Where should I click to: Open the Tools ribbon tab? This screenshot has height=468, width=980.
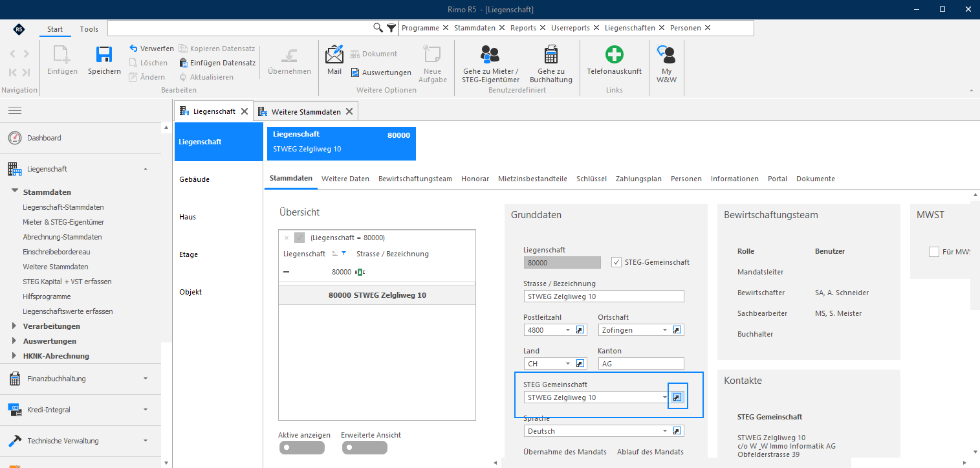pos(89,29)
